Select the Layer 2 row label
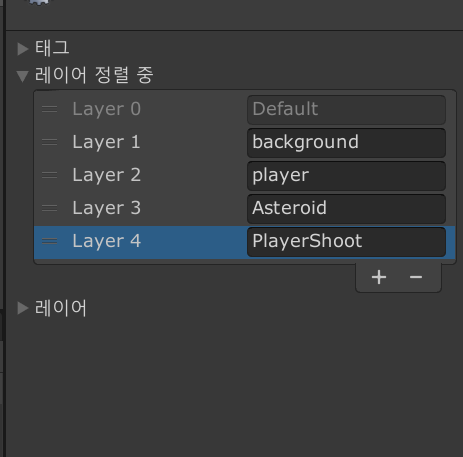Image resolution: width=463 pixels, height=457 pixels. tap(106, 175)
